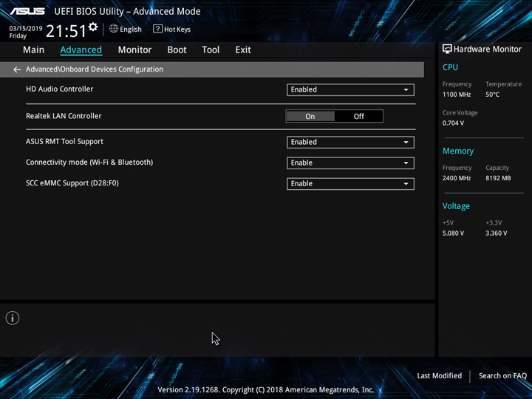Select English language option
Viewport: 532px width, 399px height.
click(130, 30)
